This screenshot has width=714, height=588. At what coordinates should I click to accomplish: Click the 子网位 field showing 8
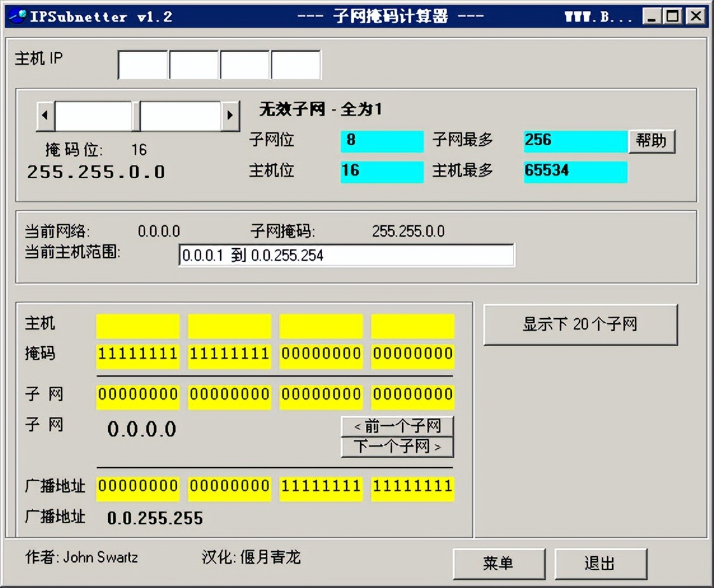click(382, 141)
